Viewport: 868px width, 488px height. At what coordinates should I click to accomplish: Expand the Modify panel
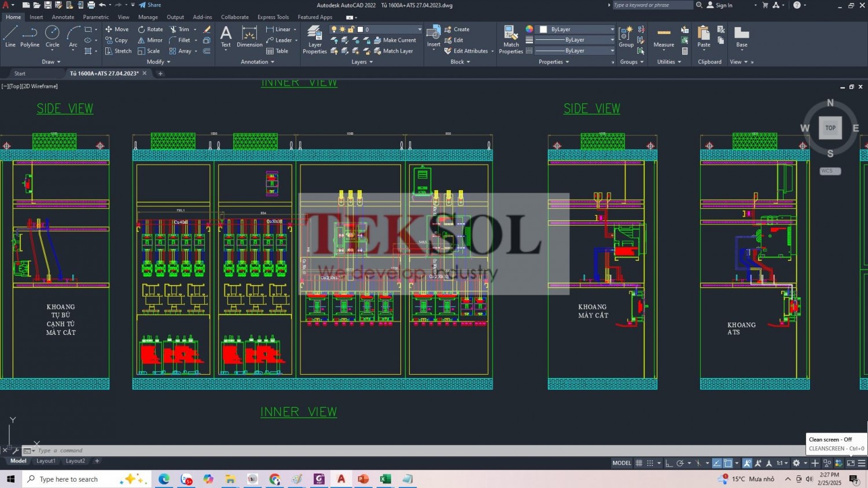(x=158, y=62)
